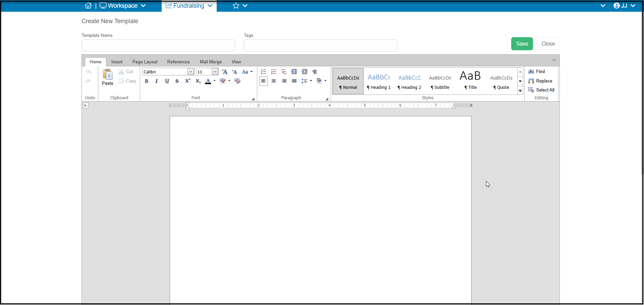Click the Cut scissors icon
The width and height of the screenshot is (644, 305).
click(121, 72)
